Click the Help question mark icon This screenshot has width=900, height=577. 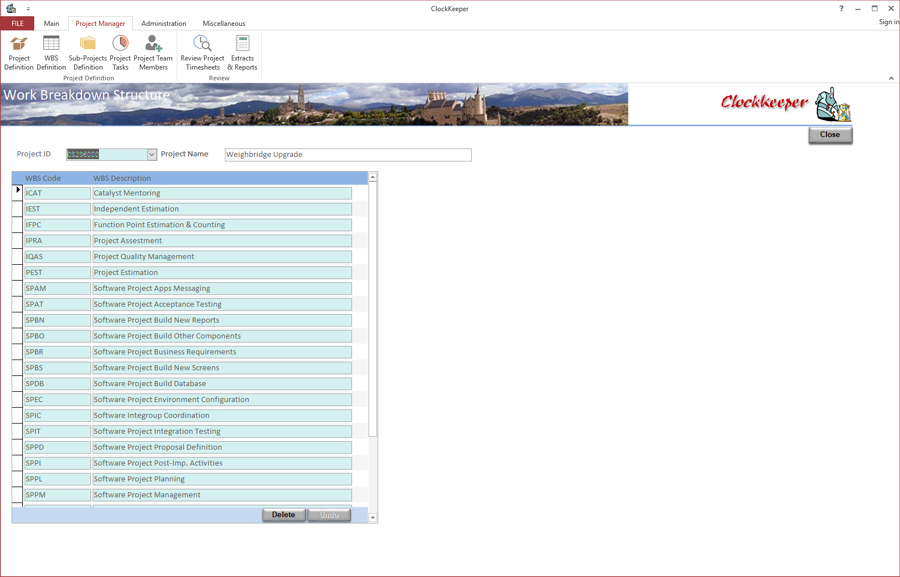841,8
